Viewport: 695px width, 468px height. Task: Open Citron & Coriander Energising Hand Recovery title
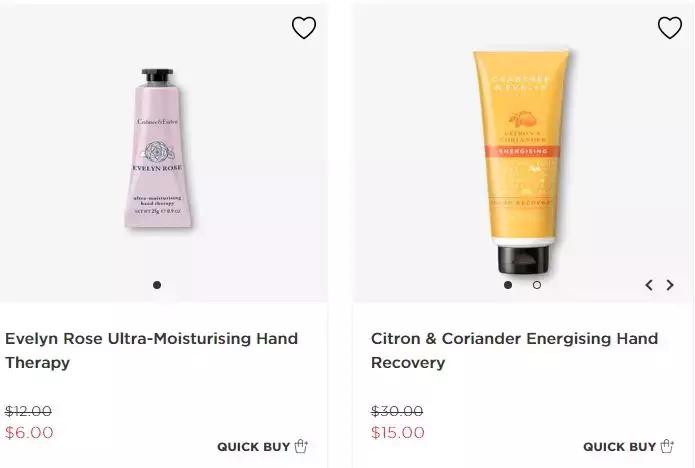click(514, 350)
